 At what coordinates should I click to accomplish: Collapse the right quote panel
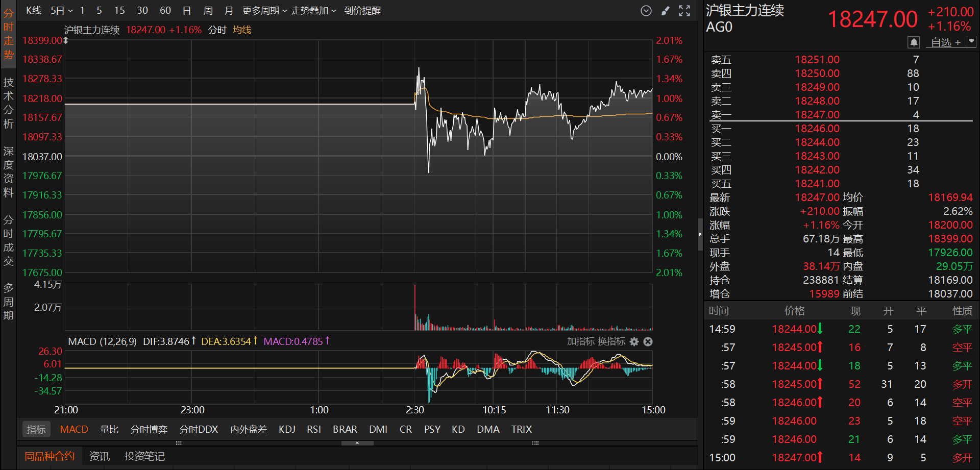point(700,234)
